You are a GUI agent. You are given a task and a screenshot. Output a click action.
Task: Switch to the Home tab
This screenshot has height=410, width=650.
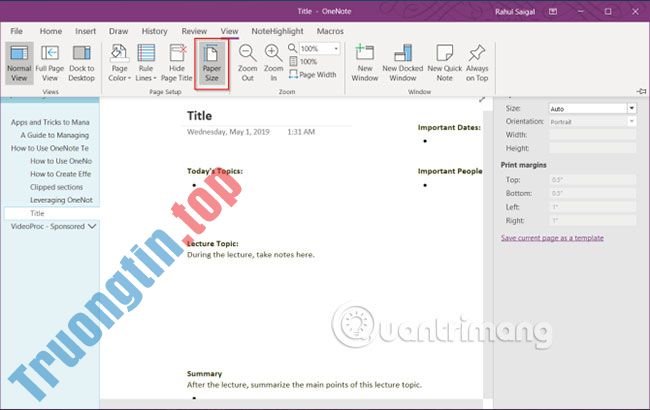pos(51,31)
